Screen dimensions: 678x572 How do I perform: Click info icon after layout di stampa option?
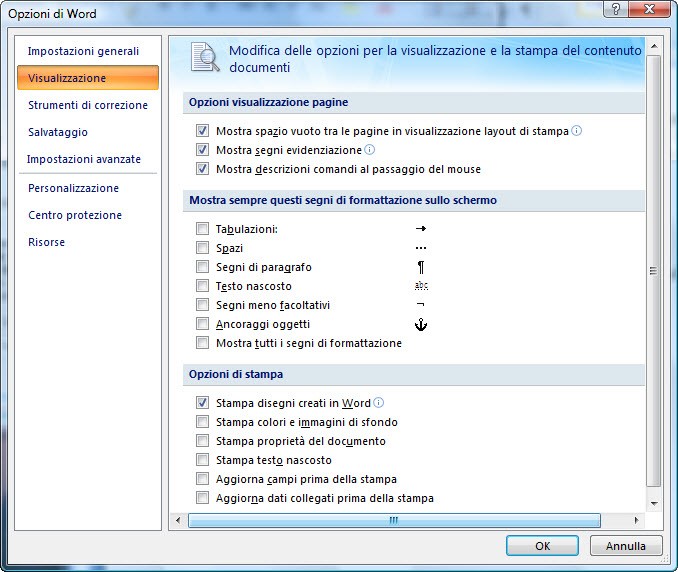coord(577,131)
